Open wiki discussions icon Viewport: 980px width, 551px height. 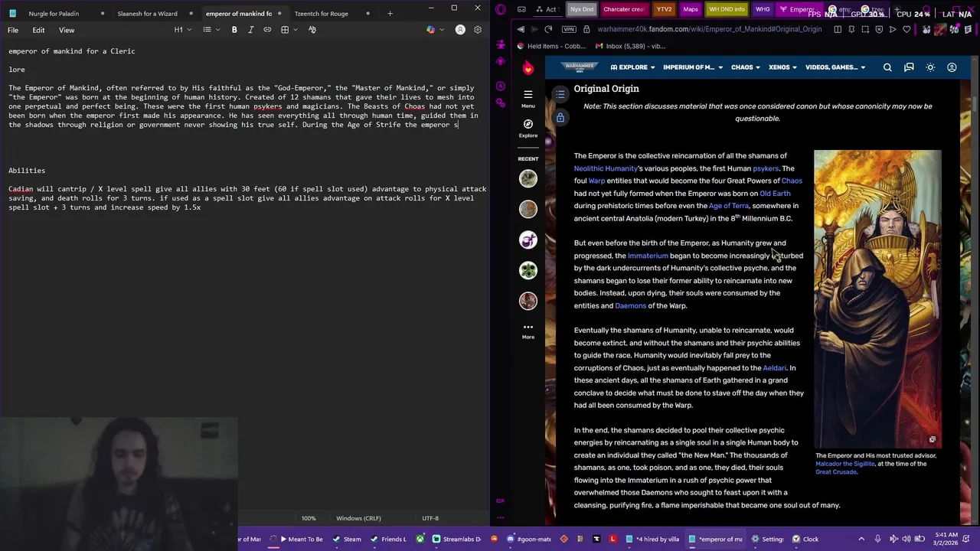click(x=909, y=67)
